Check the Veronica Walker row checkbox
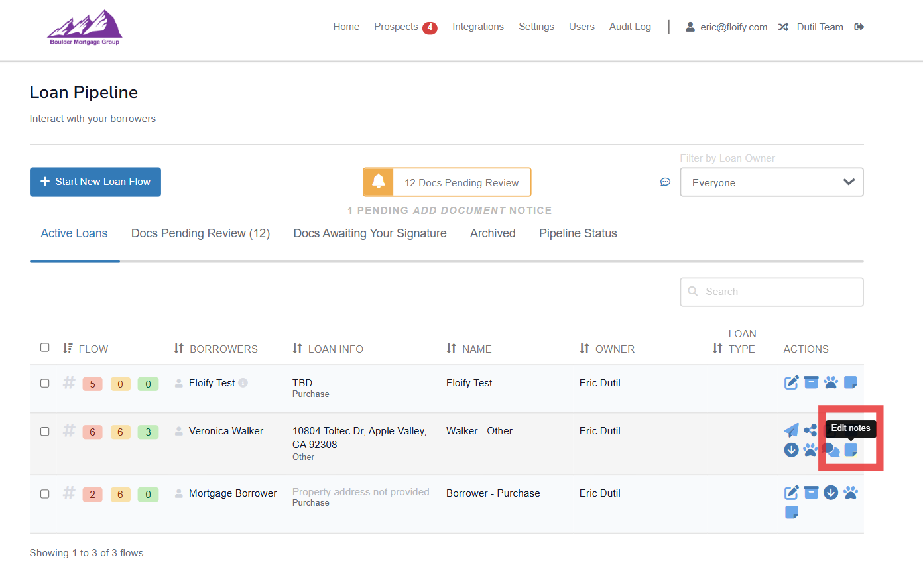 45,431
